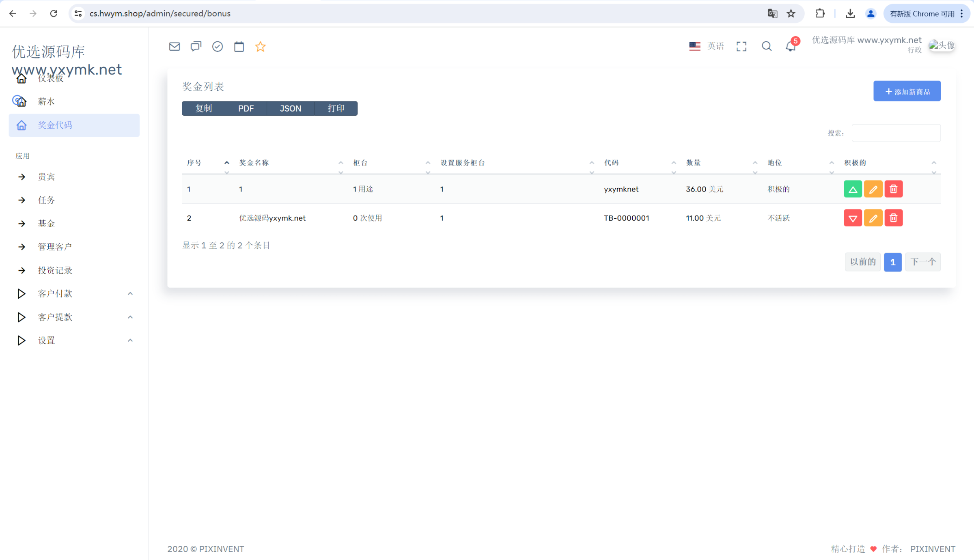Export the table with the PDF button

(x=246, y=108)
